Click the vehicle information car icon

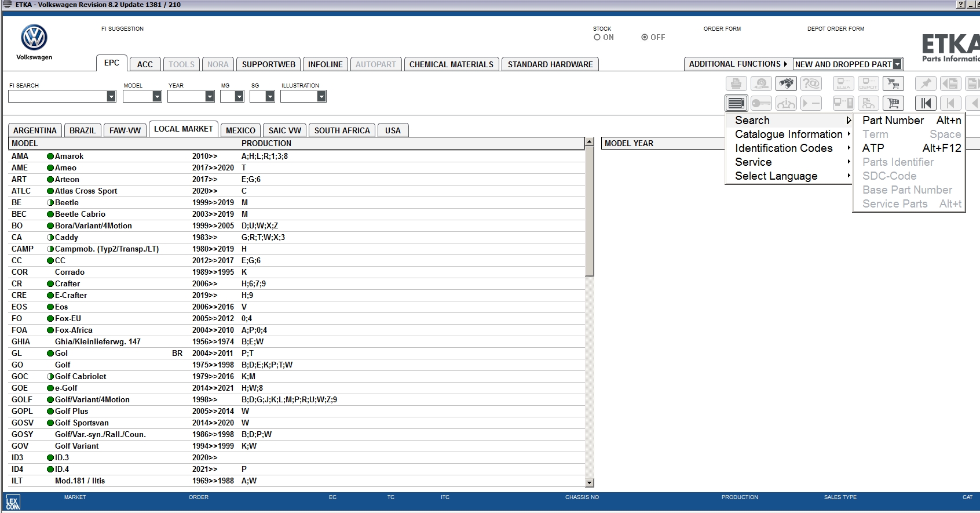[x=786, y=103]
